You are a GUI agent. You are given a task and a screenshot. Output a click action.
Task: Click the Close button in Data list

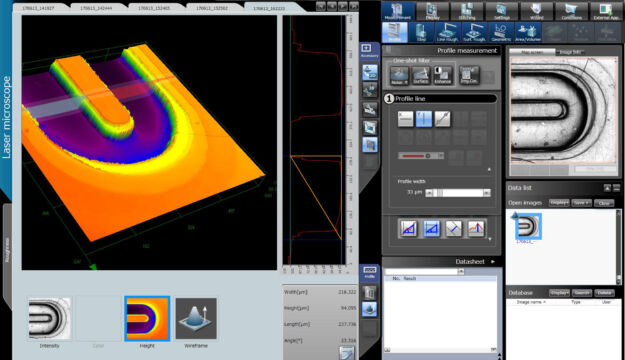pyautogui.click(x=604, y=203)
